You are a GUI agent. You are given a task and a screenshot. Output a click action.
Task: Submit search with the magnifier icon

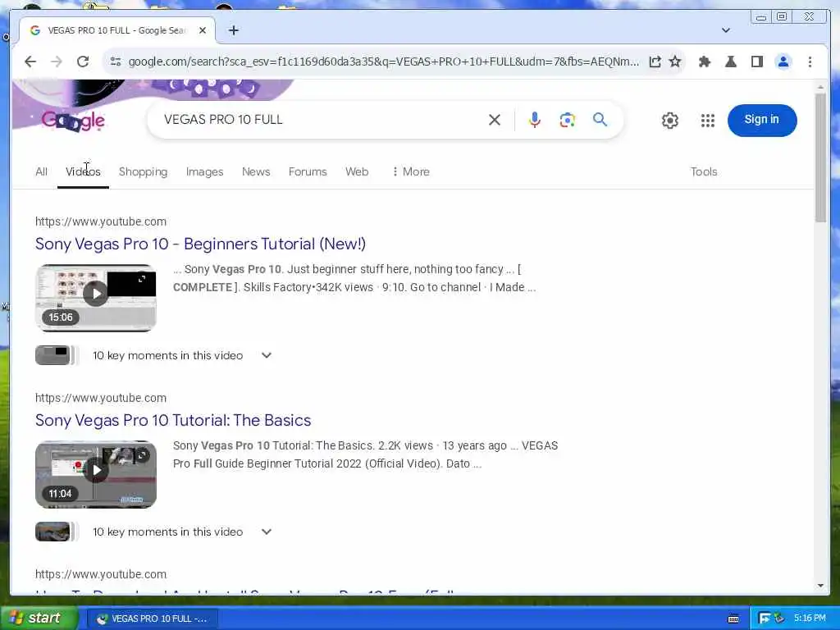(600, 120)
